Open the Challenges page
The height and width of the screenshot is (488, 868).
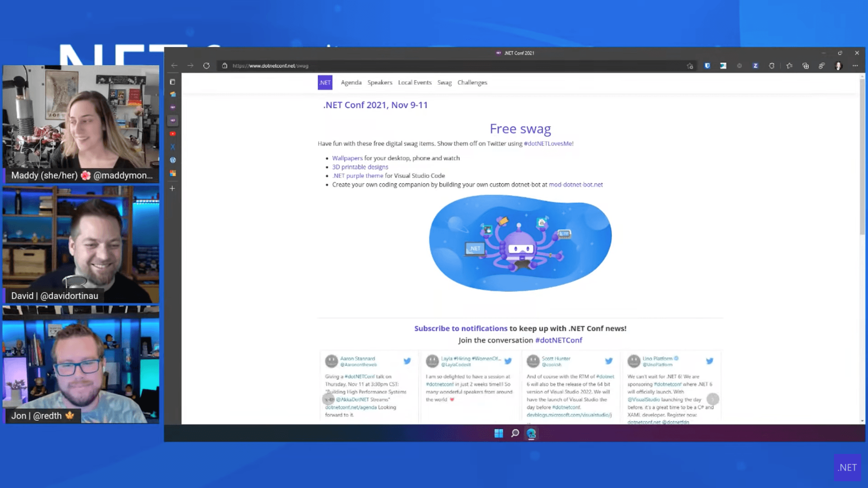click(x=472, y=83)
